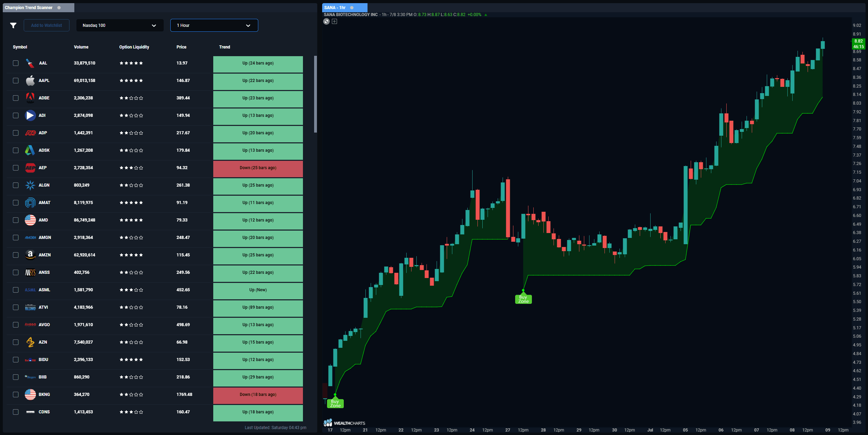This screenshot has width=868, height=435.
Task: Expand the 1 Hour timeframe dropdown
Action: (x=214, y=25)
